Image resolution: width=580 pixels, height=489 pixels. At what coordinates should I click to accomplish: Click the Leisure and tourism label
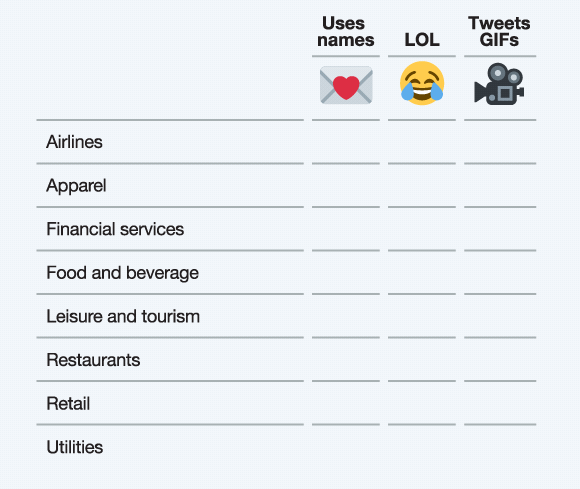tap(123, 316)
